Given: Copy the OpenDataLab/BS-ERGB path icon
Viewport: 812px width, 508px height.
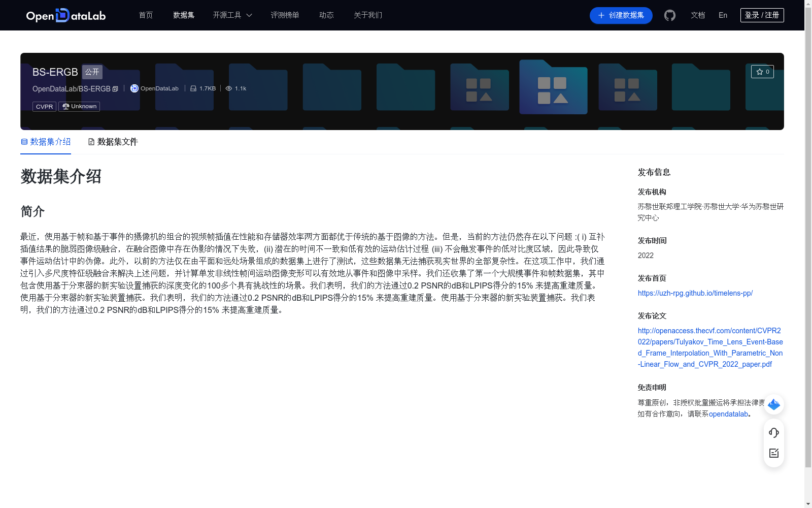Looking at the screenshot, I should pyautogui.click(x=115, y=89).
